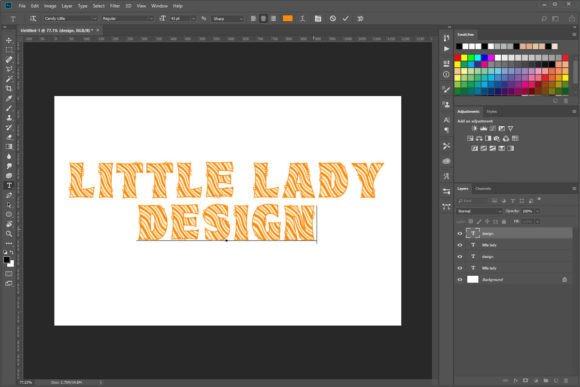580x387 pixels.
Task: Open the font size dropdown
Action: click(182, 18)
